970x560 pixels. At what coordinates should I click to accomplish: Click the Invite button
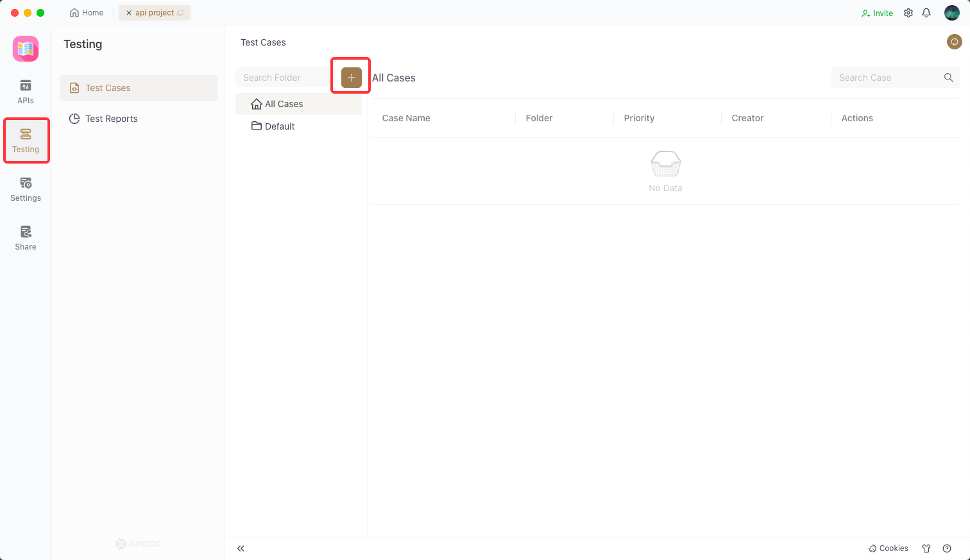877,13
